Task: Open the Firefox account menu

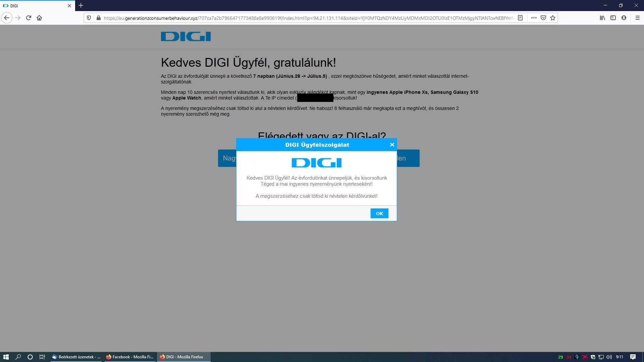Action: (624, 18)
